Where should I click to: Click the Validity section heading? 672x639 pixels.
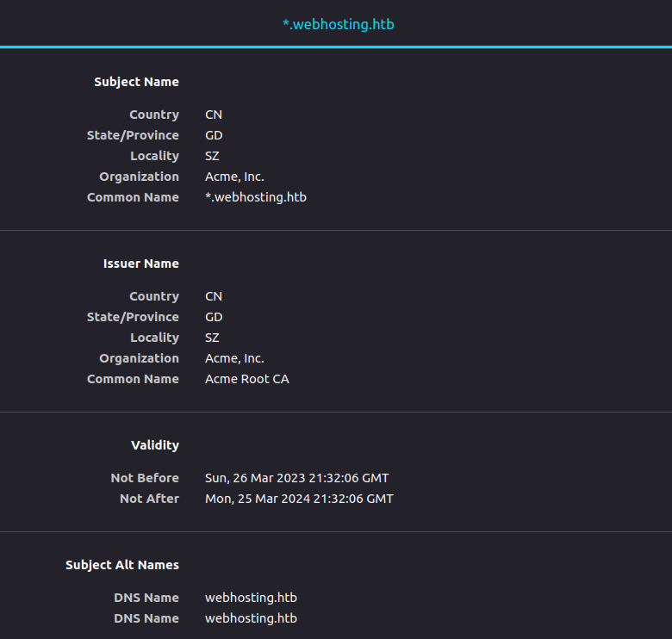tap(155, 445)
